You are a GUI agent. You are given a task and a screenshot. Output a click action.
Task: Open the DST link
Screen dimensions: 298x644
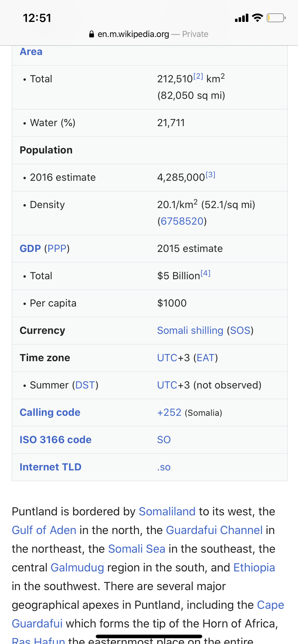(85, 385)
